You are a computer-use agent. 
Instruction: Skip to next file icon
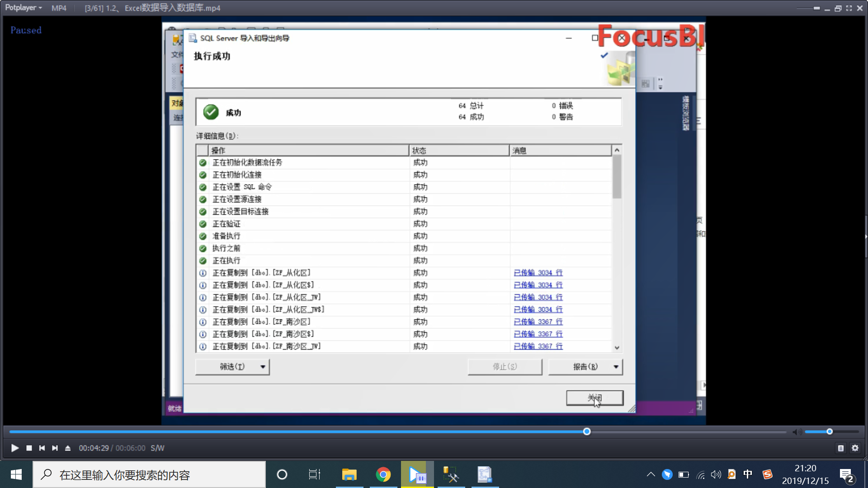pyautogui.click(x=55, y=448)
